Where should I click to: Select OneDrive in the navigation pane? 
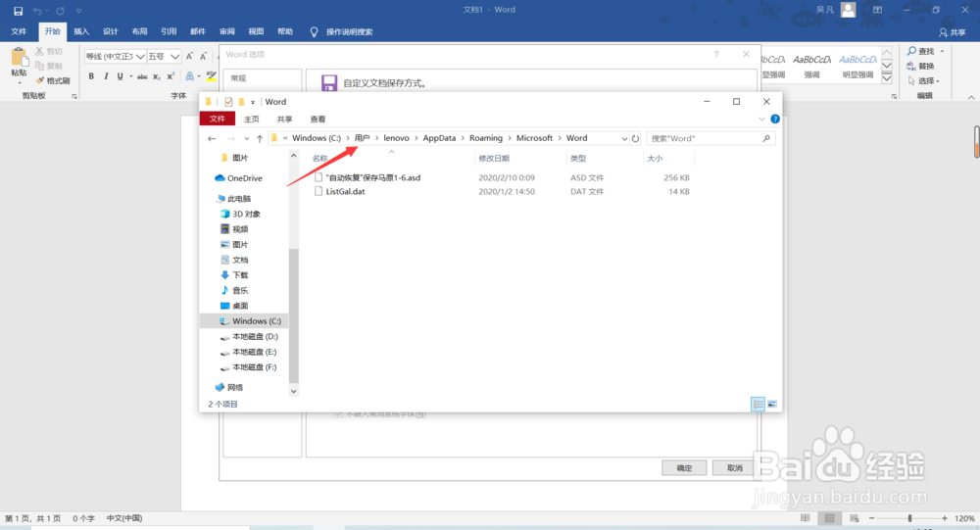pyautogui.click(x=244, y=178)
